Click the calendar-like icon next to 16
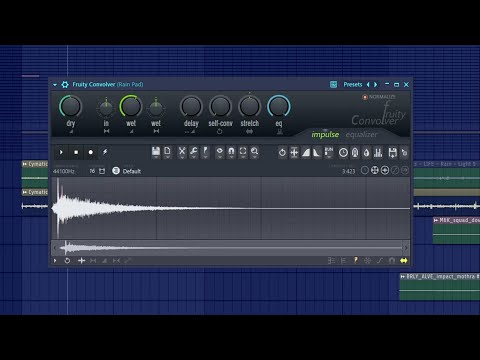 tap(102, 171)
